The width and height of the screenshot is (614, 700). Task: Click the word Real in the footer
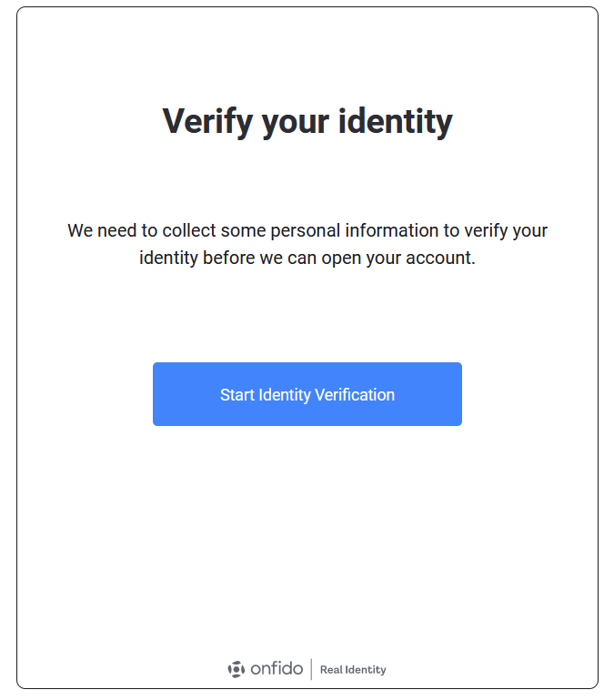click(330, 670)
